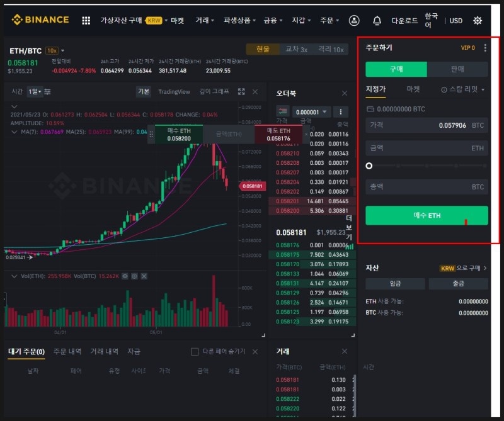Image resolution: width=504 pixels, height=421 pixels.
Task: Open the user account profile icon
Action: tap(354, 21)
